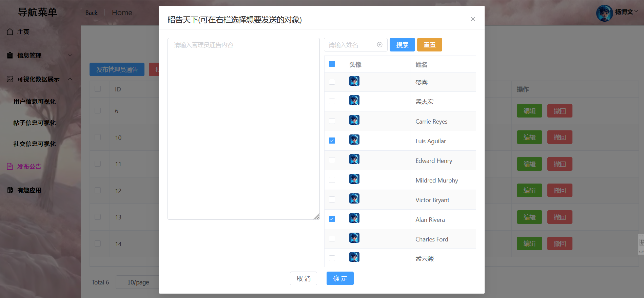Click the name Mildred Murphy
Screen dimensions: 644x298
(x=437, y=180)
